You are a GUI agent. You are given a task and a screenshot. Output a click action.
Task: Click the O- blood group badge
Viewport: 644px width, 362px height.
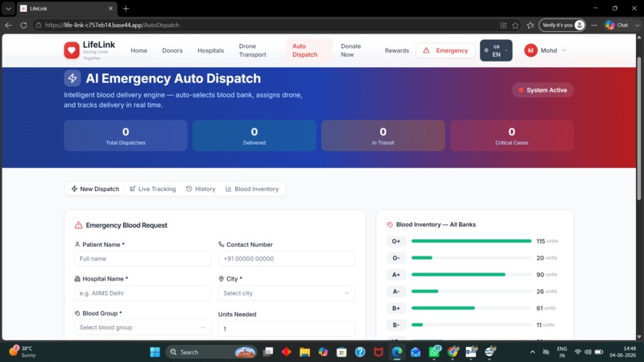pyautogui.click(x=396, y=258)
